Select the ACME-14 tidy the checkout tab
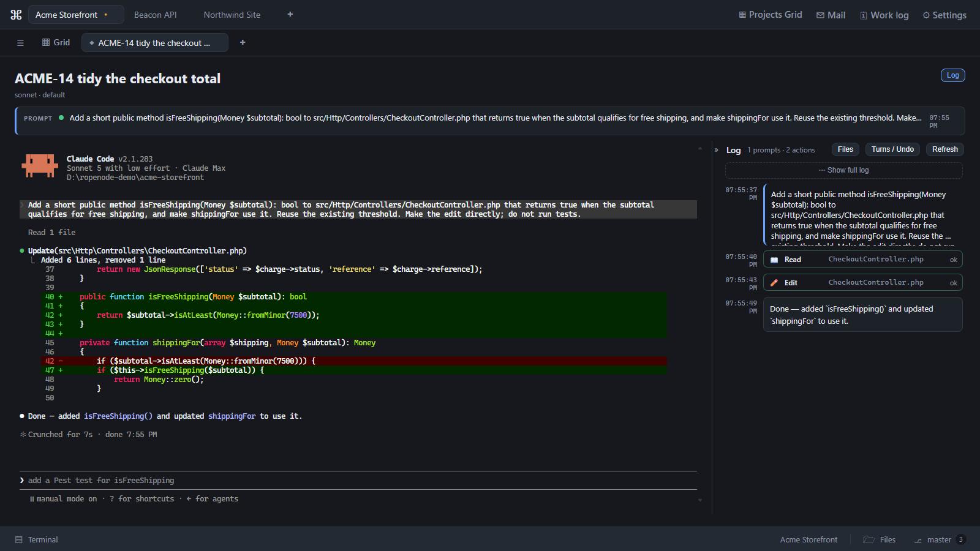 point(154,43)
